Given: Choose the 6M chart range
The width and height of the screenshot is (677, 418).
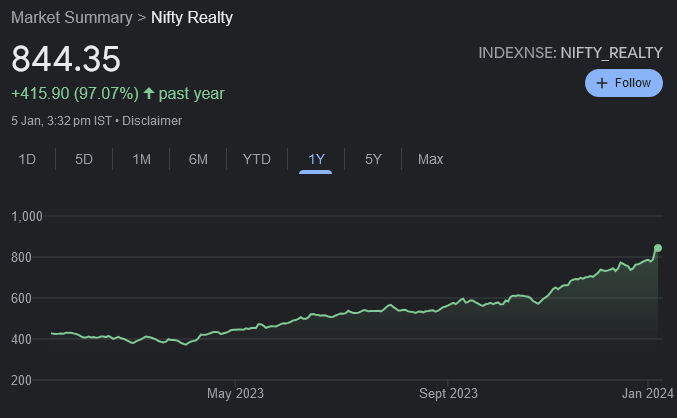Looking at the screenshot, I should coord(198,159).
